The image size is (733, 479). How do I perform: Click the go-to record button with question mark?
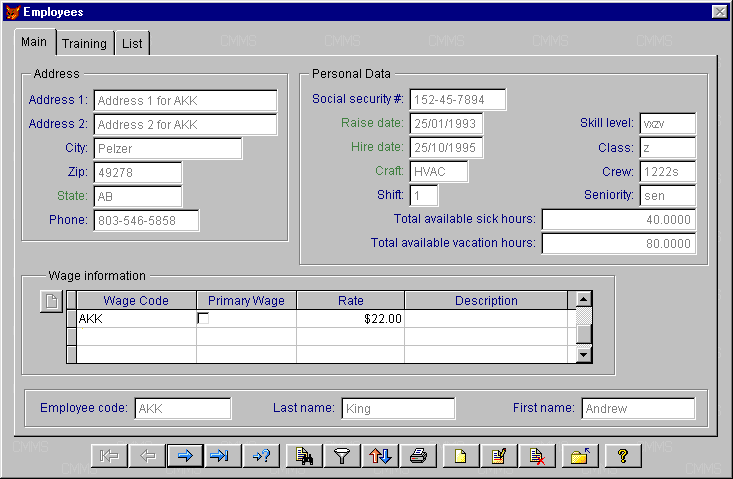coord(261,456)
